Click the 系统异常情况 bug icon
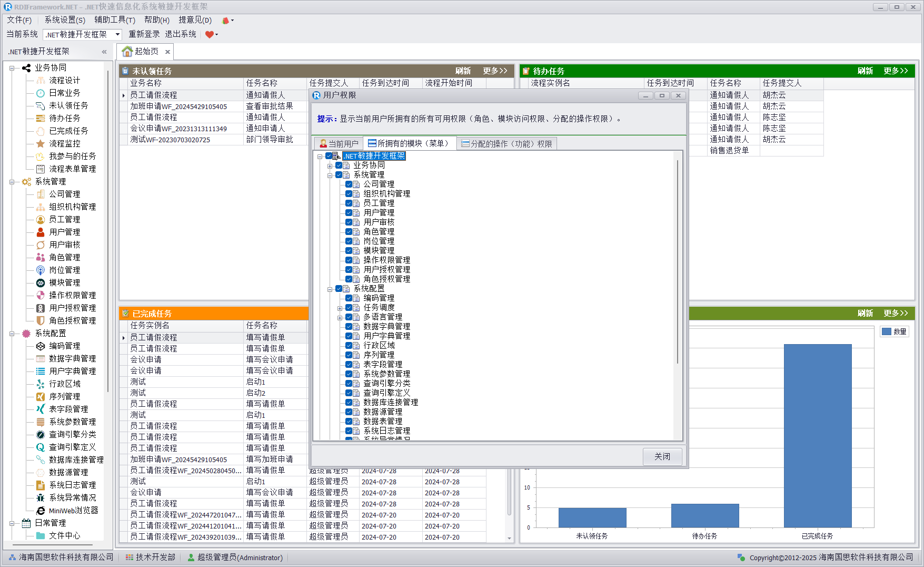 (x=41, y=497)
